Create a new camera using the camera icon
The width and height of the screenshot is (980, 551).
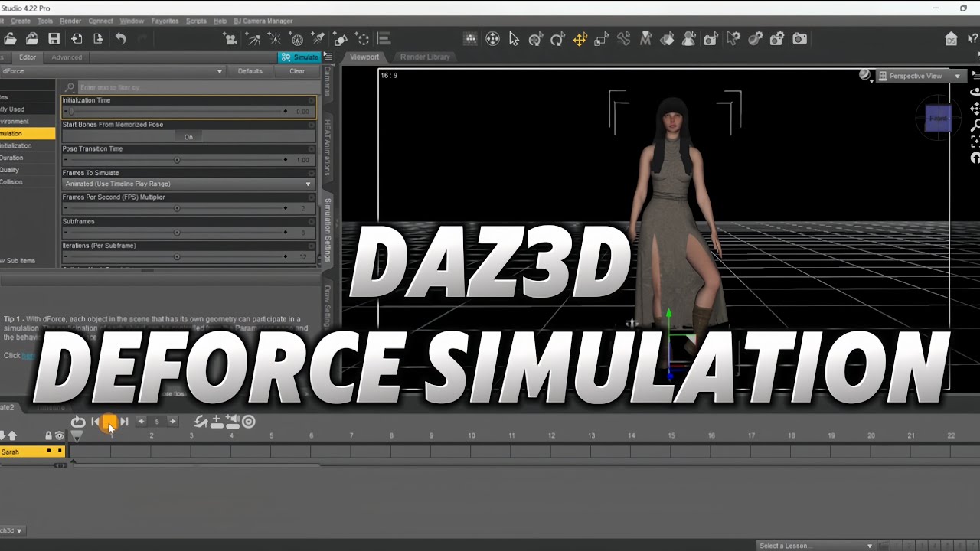(230, 39)
